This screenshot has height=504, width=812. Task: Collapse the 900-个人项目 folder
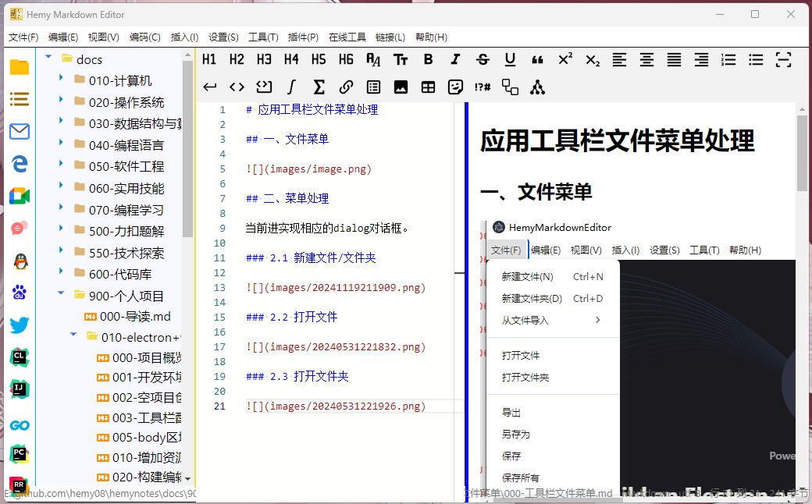(62, 294)
